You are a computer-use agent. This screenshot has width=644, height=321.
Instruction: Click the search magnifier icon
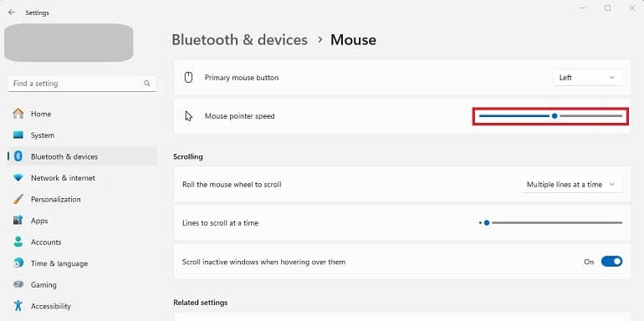(147, 84)
